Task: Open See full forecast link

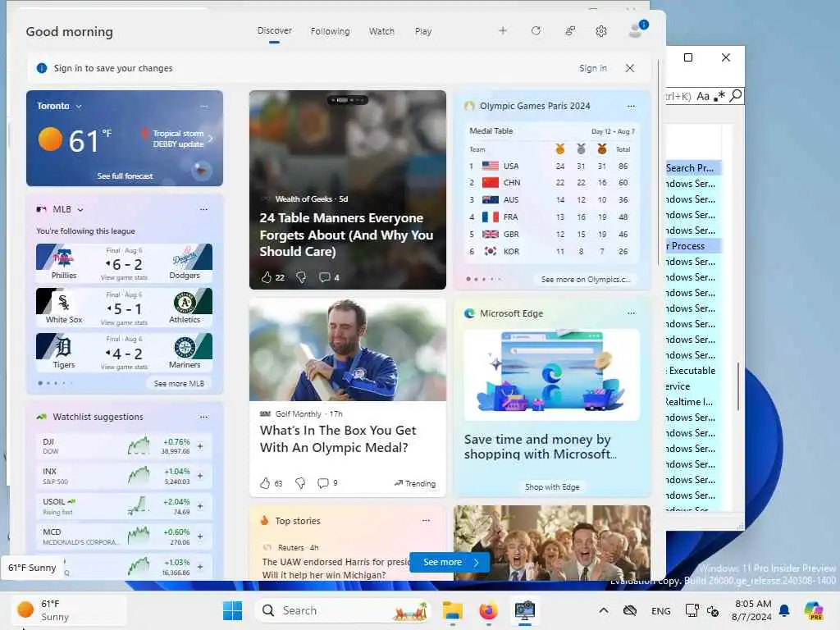Action: pos(125,176)
